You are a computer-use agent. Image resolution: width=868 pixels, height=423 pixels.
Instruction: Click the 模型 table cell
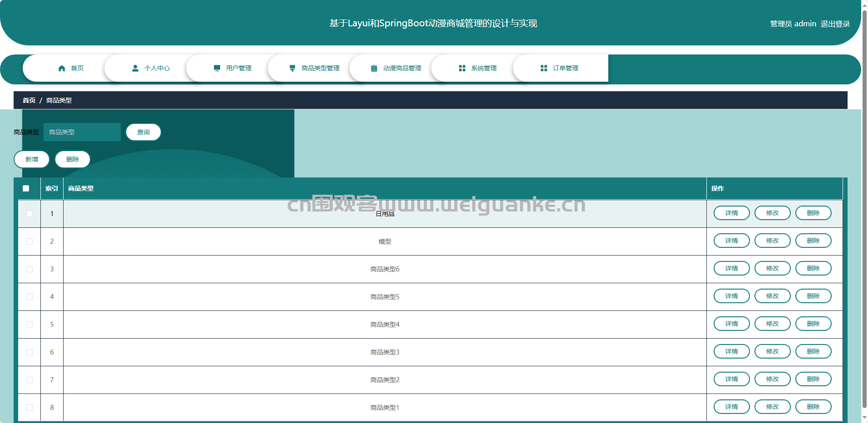[385, 241]
